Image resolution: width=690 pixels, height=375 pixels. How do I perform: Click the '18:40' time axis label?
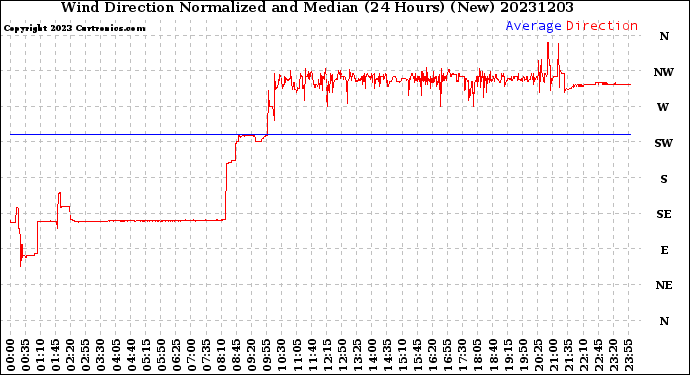click(x=493, y=355)
